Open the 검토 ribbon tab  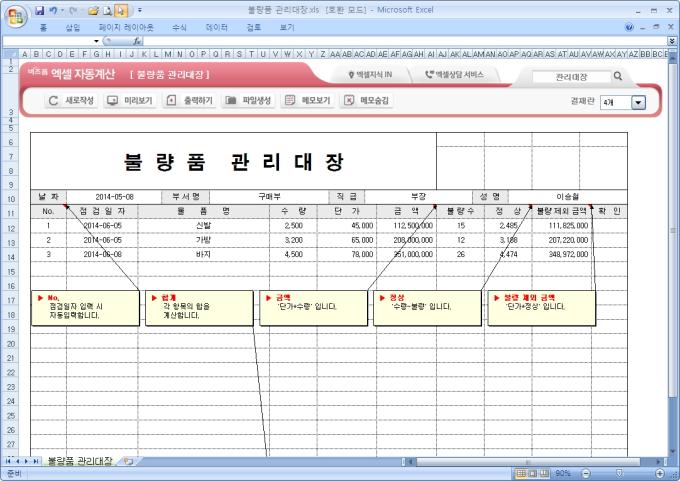tap(254, 27)
